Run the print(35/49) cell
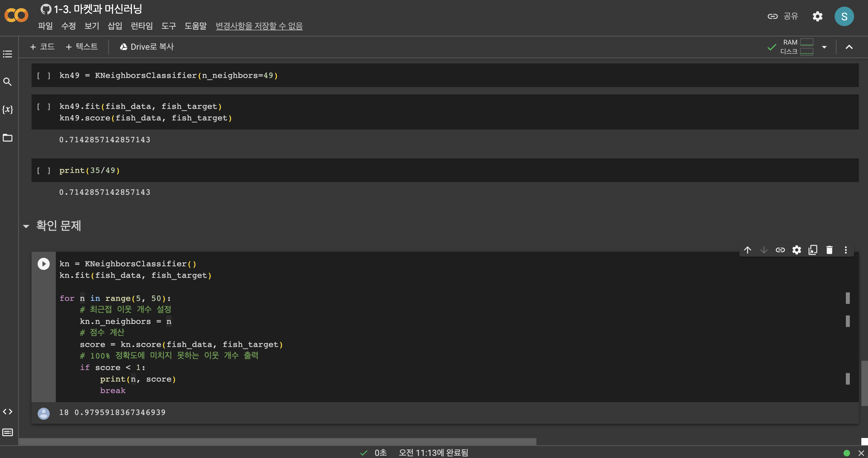This screenshot has height=458, width=868. 43,170
